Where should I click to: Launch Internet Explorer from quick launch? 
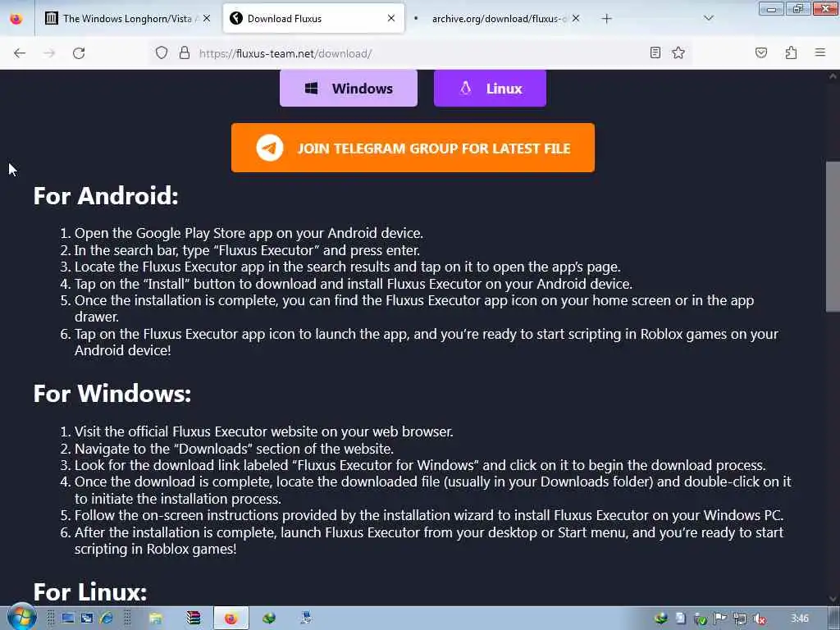106,619
